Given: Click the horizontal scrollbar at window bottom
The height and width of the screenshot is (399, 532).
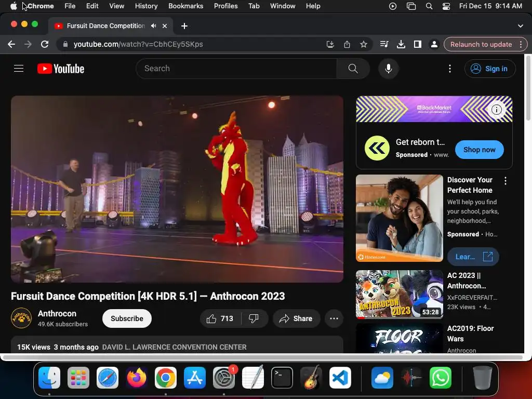Looking at the screenshot, I should 263,357.
